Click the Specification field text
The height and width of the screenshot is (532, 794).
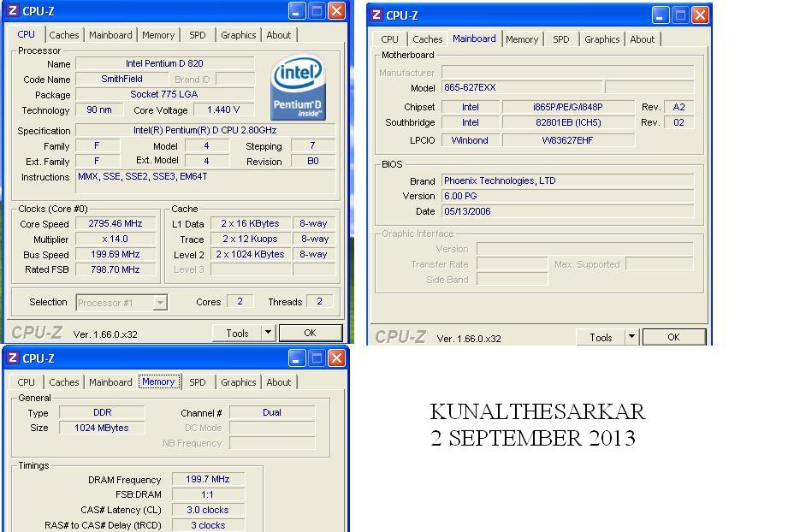point(205,130)
